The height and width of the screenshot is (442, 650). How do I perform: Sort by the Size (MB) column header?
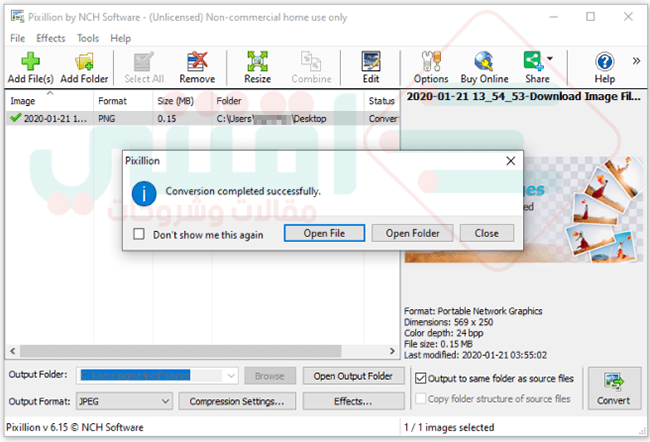pos(182,101)
